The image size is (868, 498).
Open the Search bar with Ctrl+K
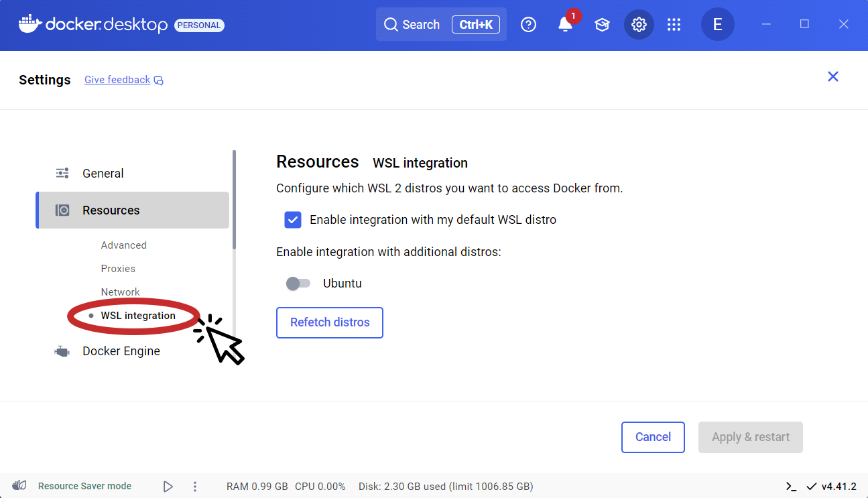click(x=440, y=24)
